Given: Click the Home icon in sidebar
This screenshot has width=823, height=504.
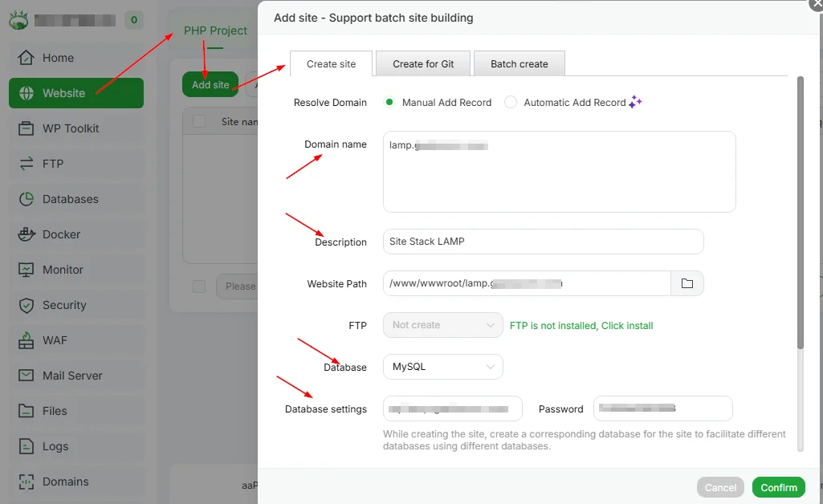Looking at the screenshot, I should 26,58.
